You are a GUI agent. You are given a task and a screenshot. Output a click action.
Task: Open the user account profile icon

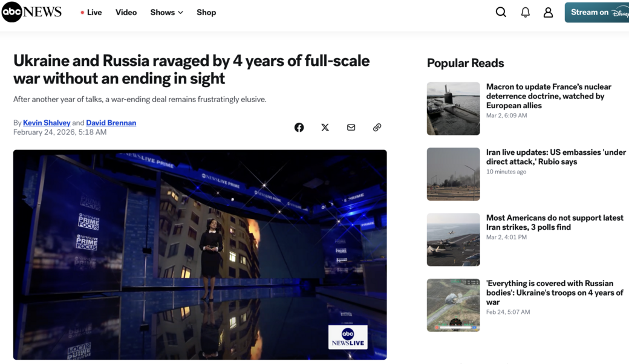548,11
